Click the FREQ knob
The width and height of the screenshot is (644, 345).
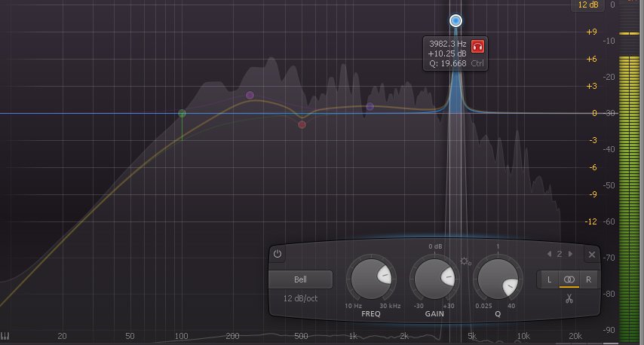(x=370, y=279)
